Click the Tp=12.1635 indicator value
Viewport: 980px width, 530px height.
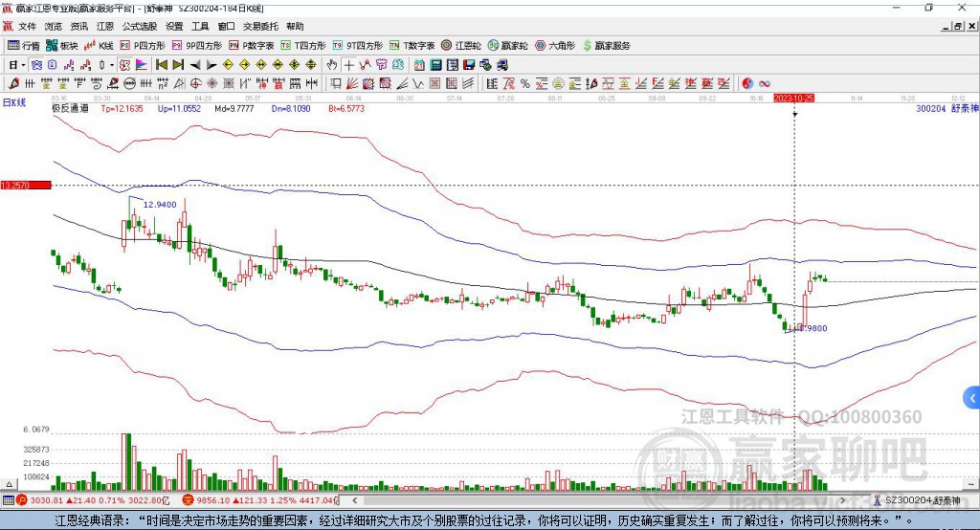122,109
